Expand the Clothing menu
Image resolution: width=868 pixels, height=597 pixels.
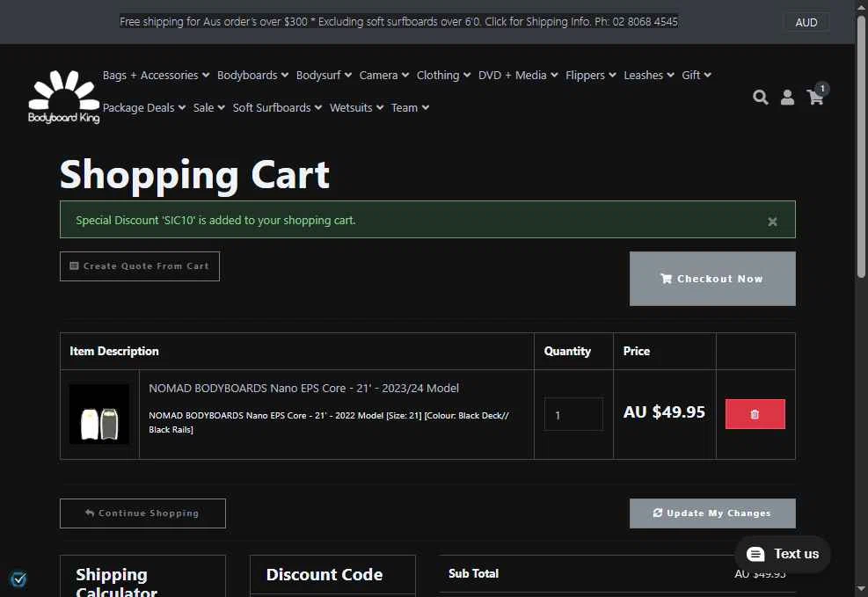[x=443, y=76]
